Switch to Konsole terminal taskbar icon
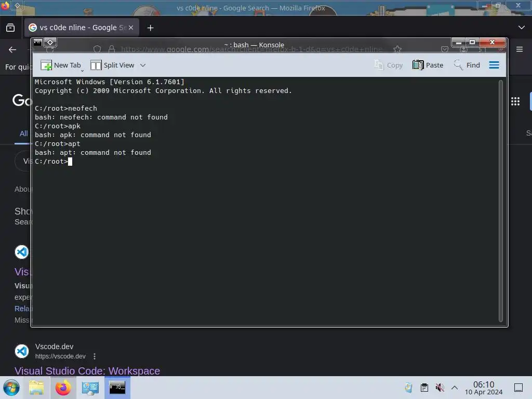Image resolution: width=532 pixels, height=399 pixels. [117, 388]
